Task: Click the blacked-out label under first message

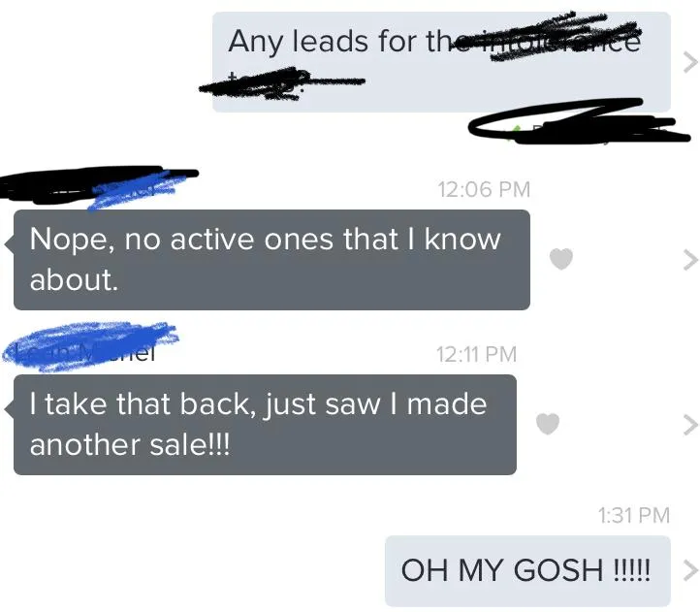Action: [x=579, y=121]
